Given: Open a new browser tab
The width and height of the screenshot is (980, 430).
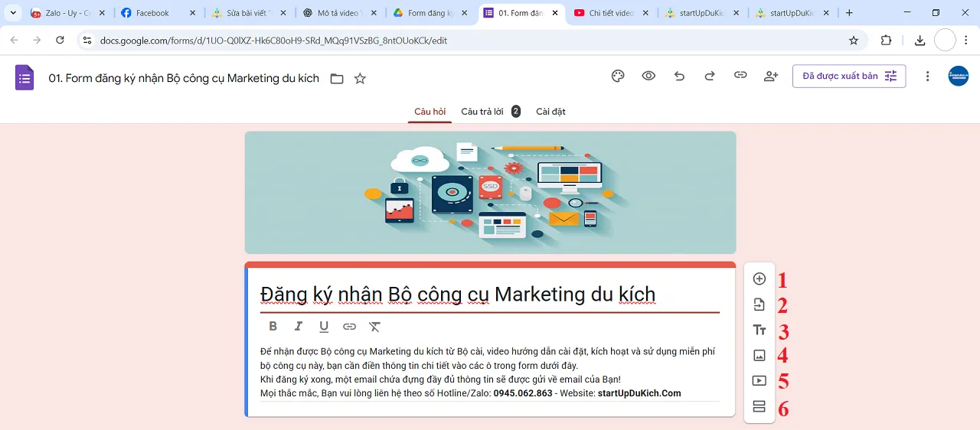Looking at the screenshot, I should [849, 13].
